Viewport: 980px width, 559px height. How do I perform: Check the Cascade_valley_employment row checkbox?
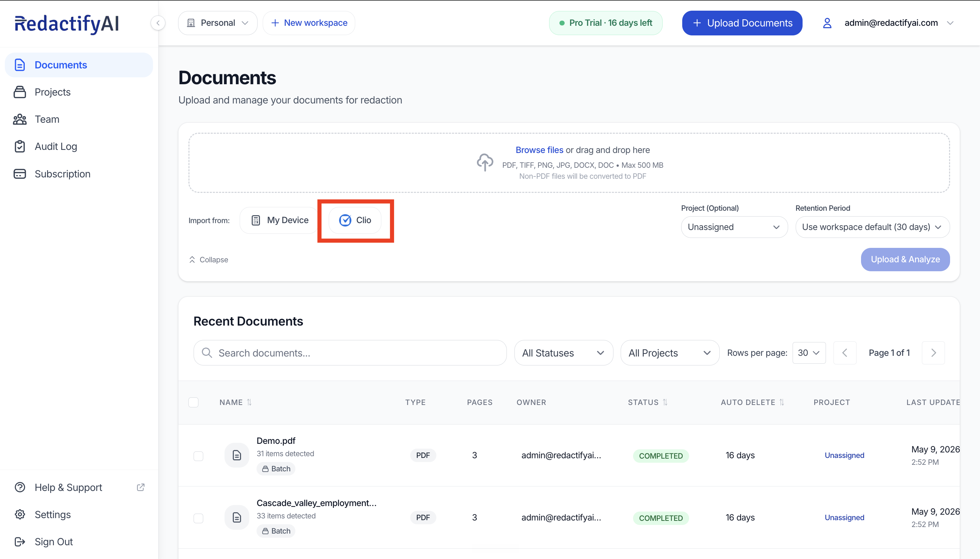198,518
